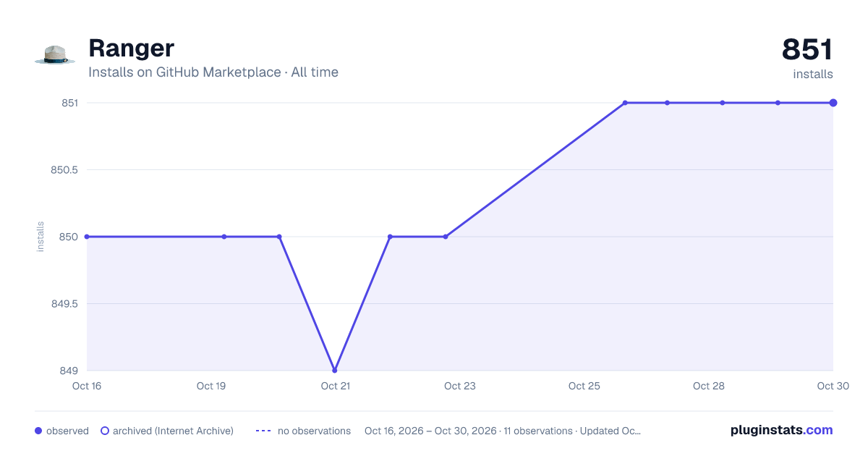Click the 'Oct 25' x-axis label
This screenshot has height=456, width=868.
tap(584, 386)
